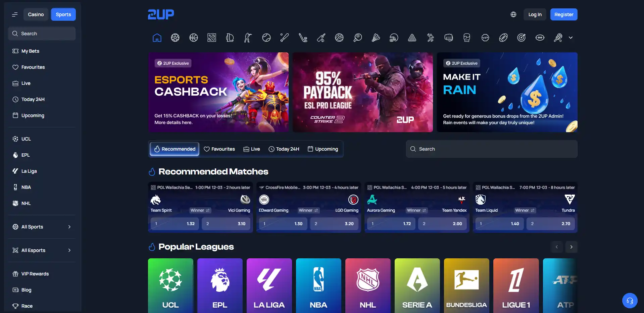Toggle Winner market for Aurora Gaming match

[416, 210]
